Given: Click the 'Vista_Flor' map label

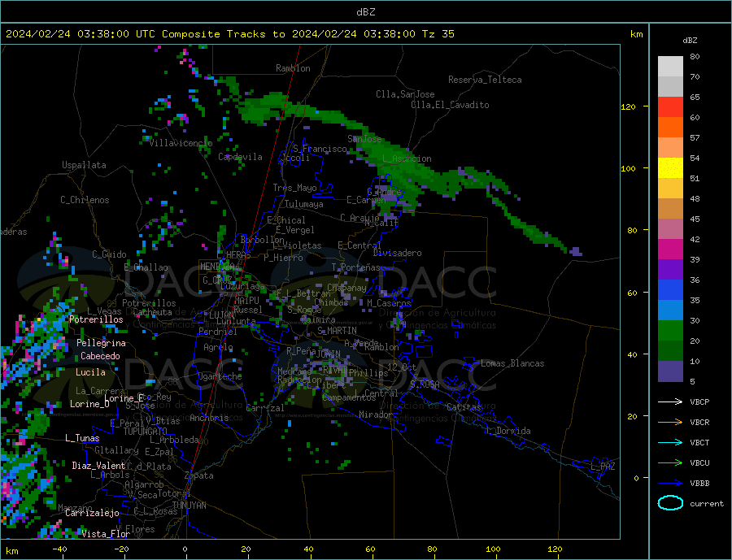Looking at the screenshot, I should [x=106, y=534].
